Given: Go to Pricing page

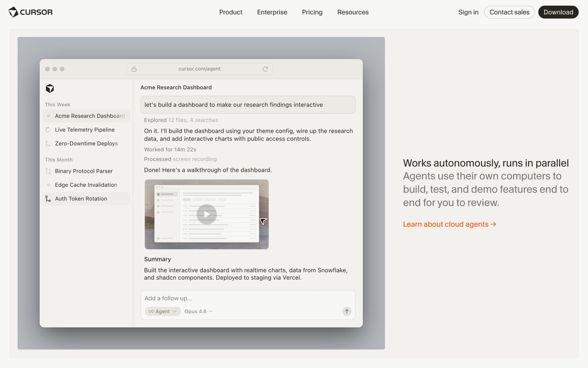Looking at the screenshot, I should pyautogui.click(x=312, y=12).
